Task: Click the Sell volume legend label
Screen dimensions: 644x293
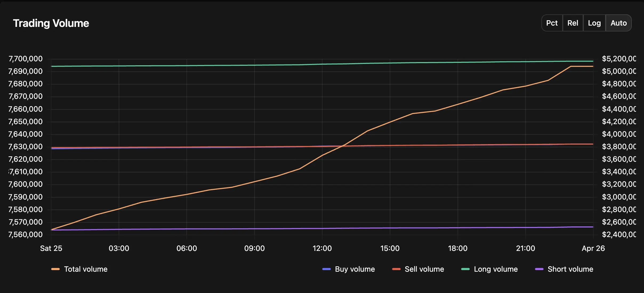Action: point(424,269)
